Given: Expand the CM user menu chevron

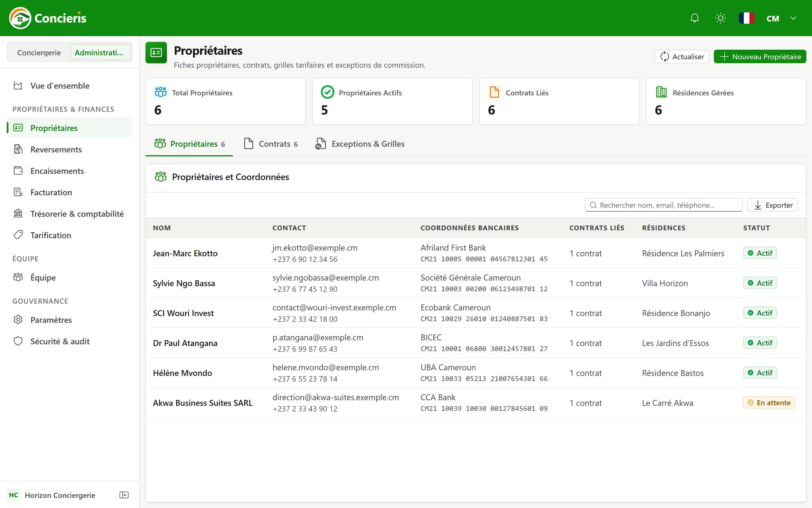Looking at the screenshot, I should (x=793, y=18).
